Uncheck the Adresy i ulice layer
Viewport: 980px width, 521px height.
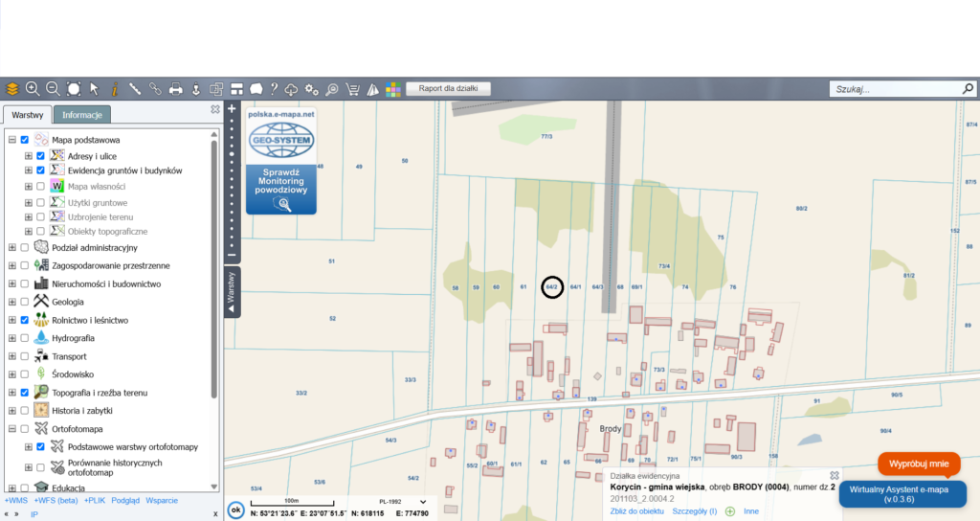40,155
